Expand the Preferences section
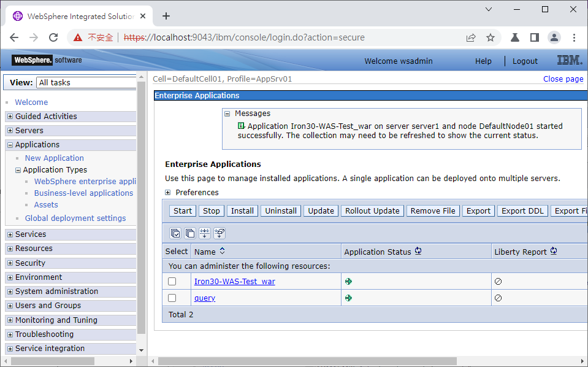 167,193
